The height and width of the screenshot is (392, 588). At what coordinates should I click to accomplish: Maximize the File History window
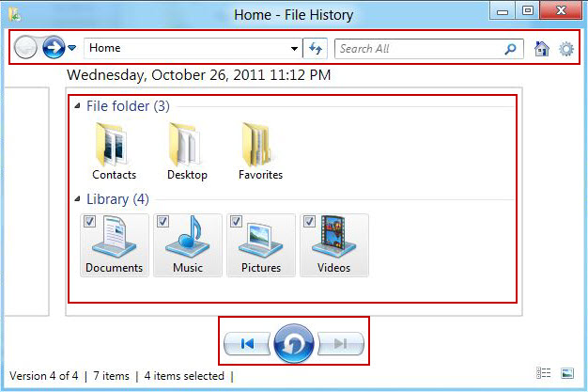pos(528,11)
